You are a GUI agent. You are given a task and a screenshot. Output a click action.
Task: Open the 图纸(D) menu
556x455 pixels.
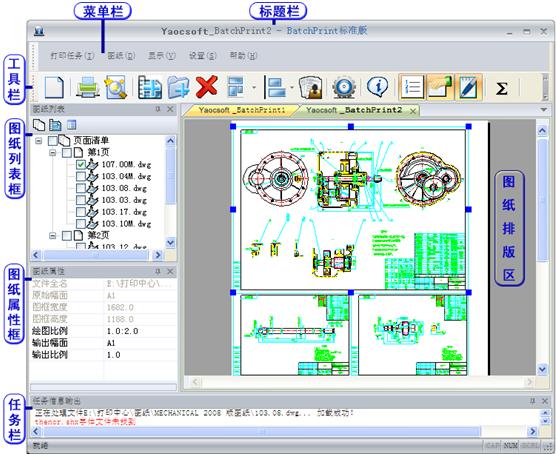tap(121, 56)
